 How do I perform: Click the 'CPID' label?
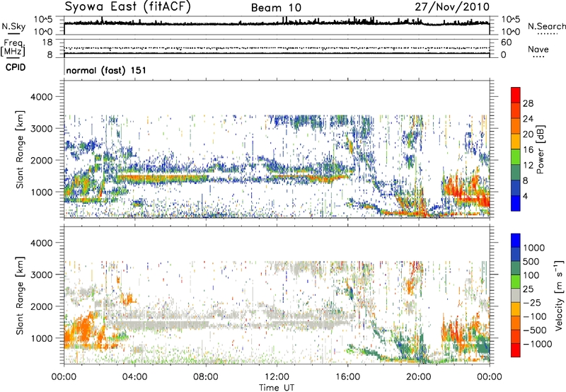[x=16, y=67]
